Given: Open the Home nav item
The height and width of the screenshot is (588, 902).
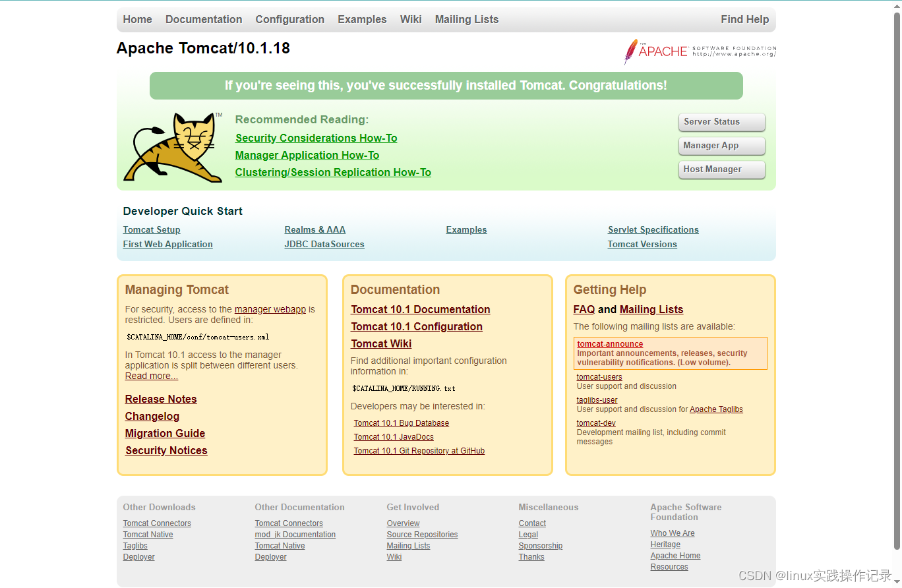Looking at the screenshot, I should coord(137,19).
